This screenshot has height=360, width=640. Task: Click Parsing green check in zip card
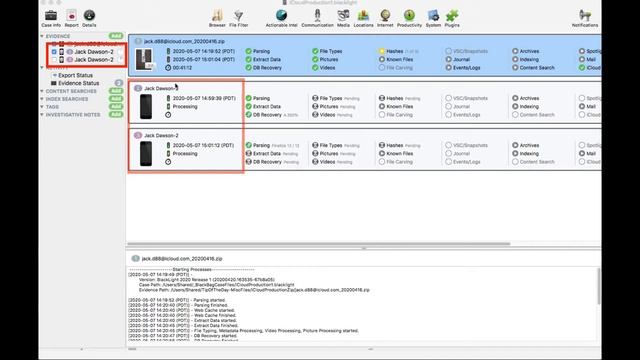pyautogui.click(x=249, y=51)
